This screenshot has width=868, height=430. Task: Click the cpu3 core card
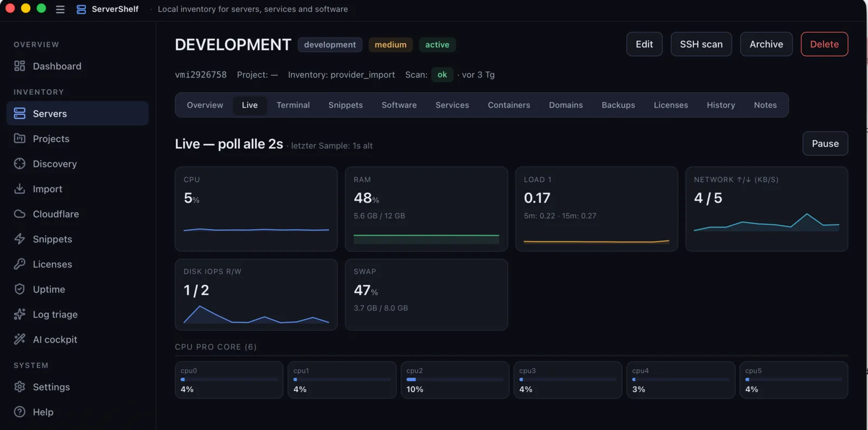(567, 380)
